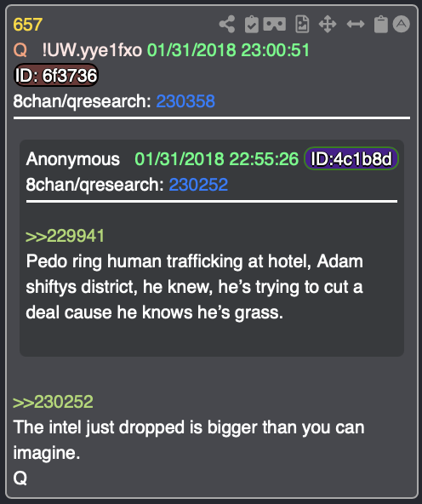Image resolution: width=422 pixels, height=504 pixels.
Task: Click the image file icon
Action: point(302,24)
